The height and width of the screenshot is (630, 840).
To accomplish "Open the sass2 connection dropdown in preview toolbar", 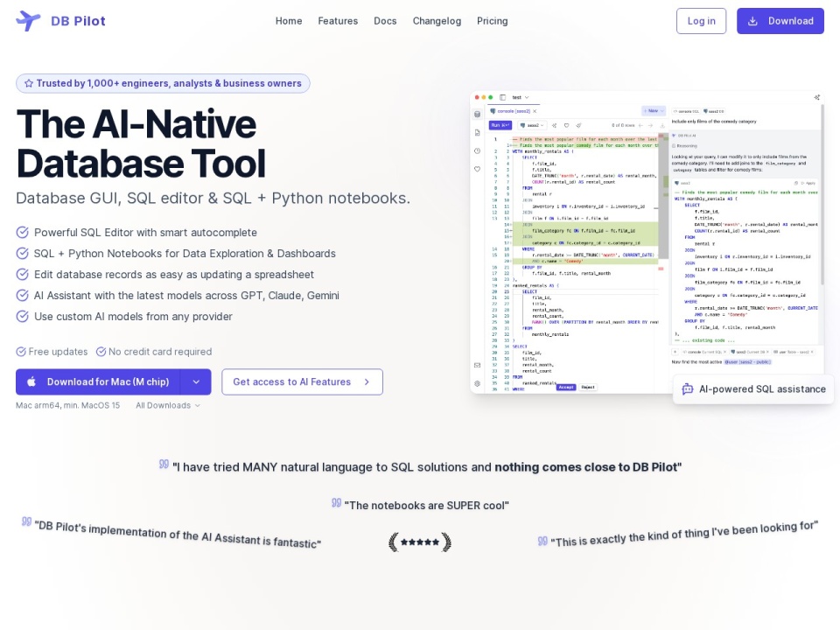I will (x=532, y=125).
